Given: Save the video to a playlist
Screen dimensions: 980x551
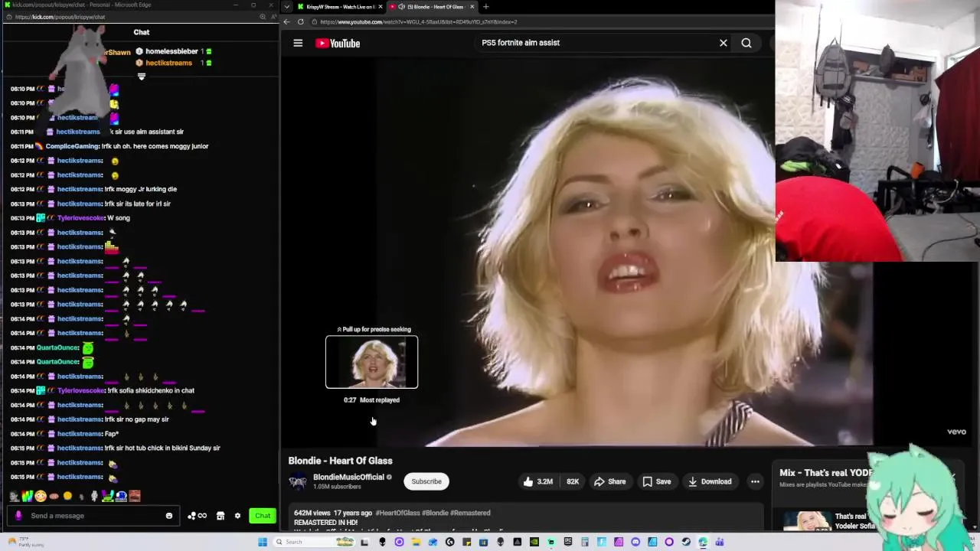Looking at the screenshot, I should point(656,481).
